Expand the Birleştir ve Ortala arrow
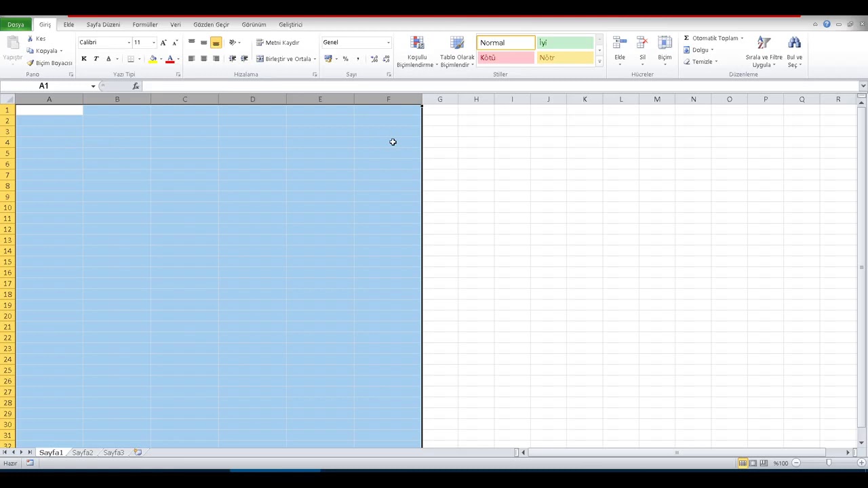 (315, 59)
